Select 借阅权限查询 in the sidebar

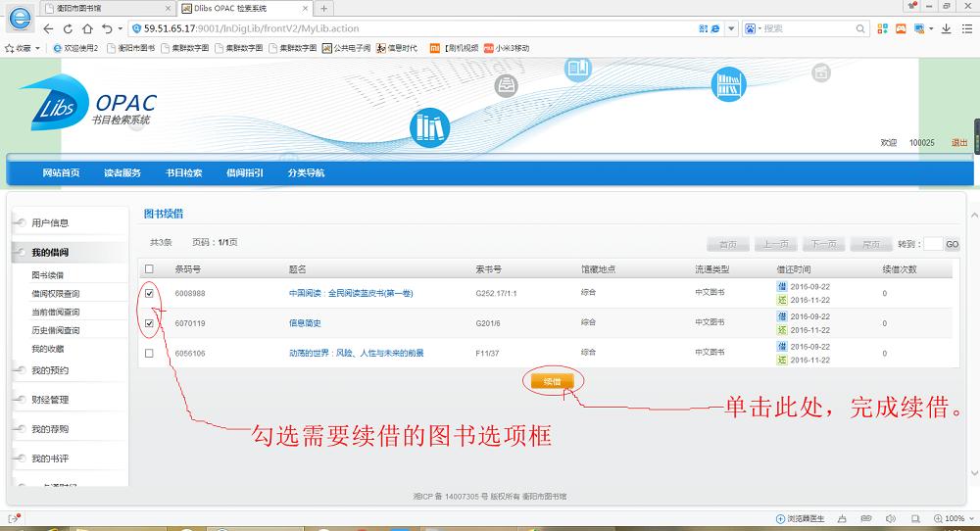point(56,294)
